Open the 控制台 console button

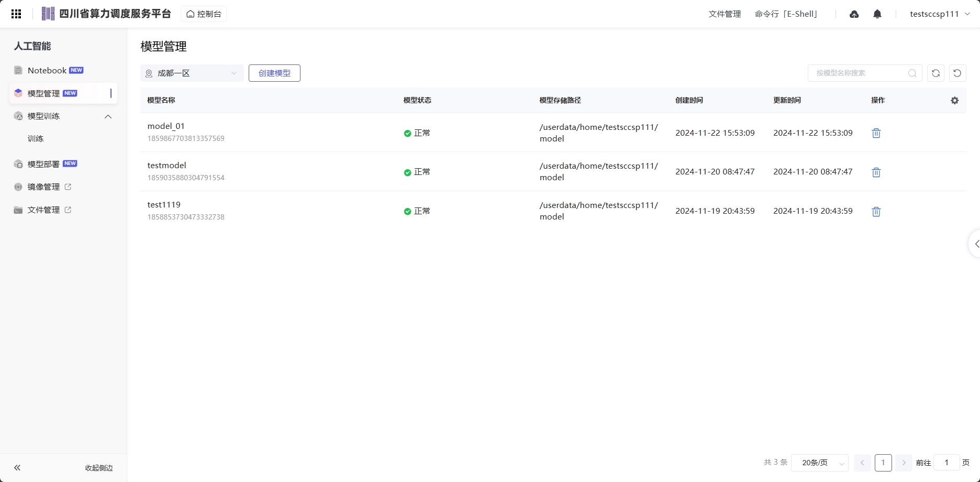(x=204, y=14)
